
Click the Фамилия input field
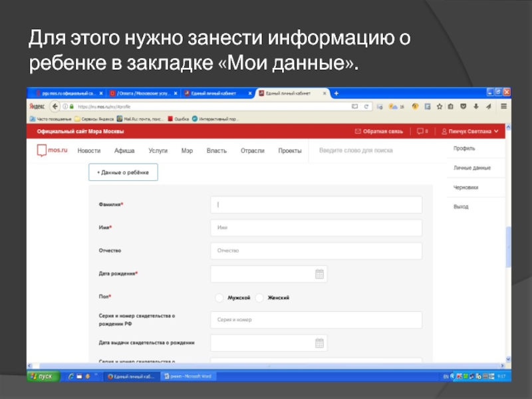(316, 205)
